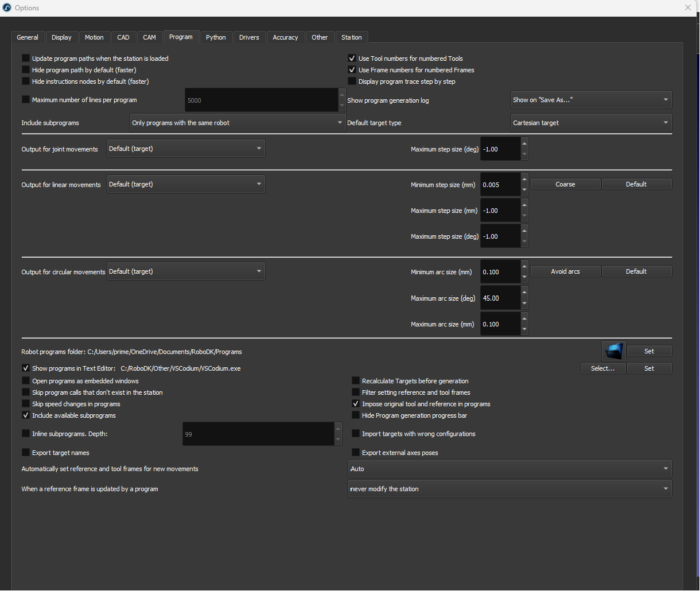Click the robot programs folder icon

click(613, 351)
